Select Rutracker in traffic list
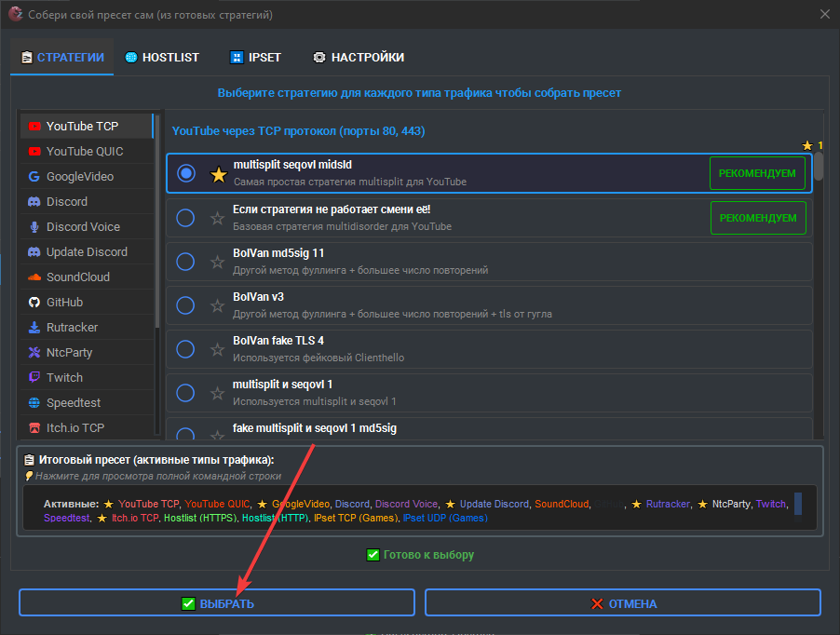The width and height of the screenshot is (840, 635). pos(87,328)
